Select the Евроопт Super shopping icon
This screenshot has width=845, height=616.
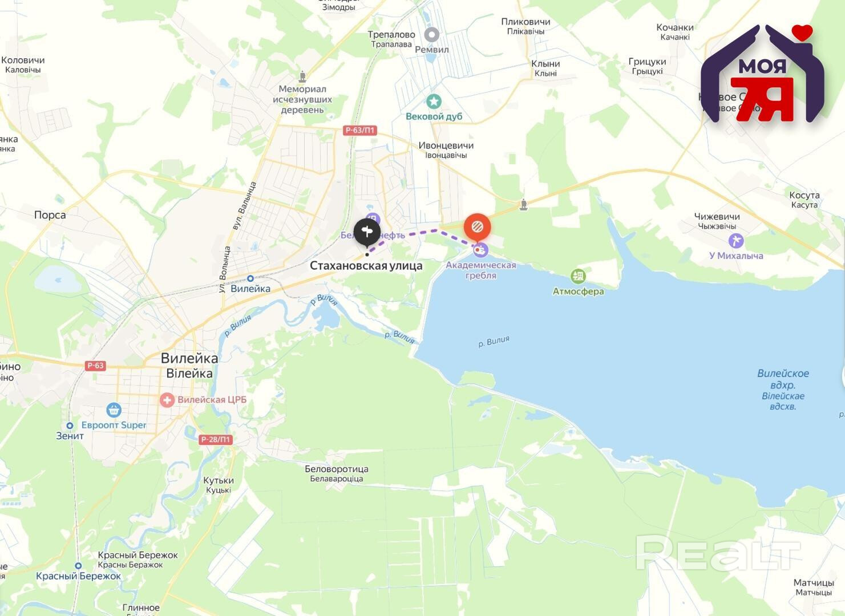click(x=114, y=410)
